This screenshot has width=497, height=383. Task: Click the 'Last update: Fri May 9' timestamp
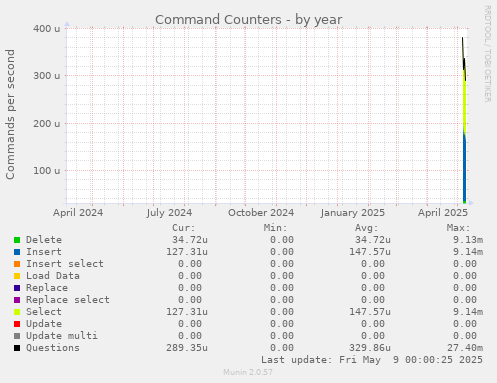pos(372,360)
